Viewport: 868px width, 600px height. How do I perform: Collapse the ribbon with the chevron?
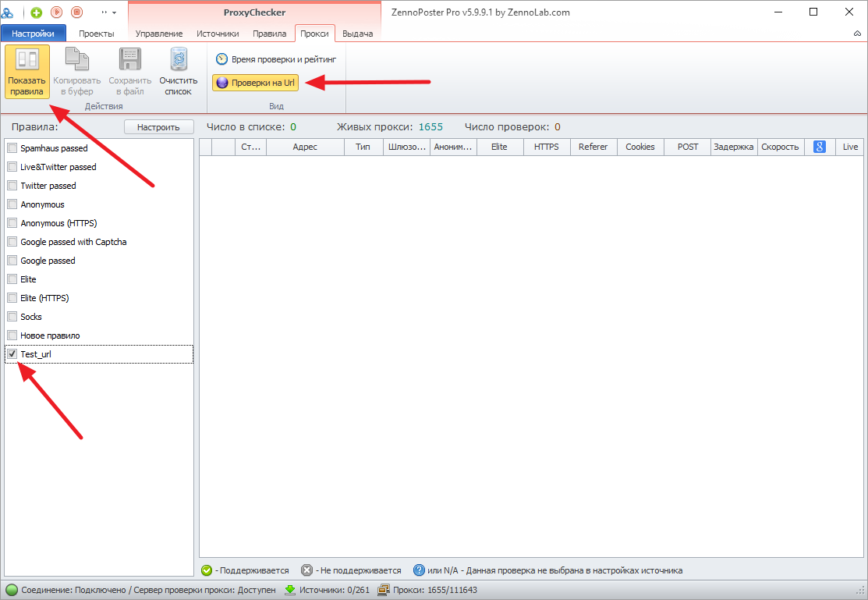[x=857, y=34]
